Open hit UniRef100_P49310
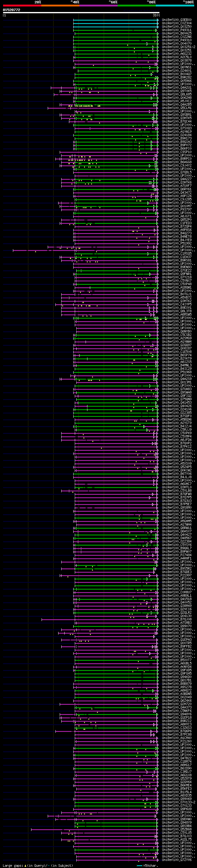The width and height of the screenshot is (197, 868). click(x=177, y=40)
